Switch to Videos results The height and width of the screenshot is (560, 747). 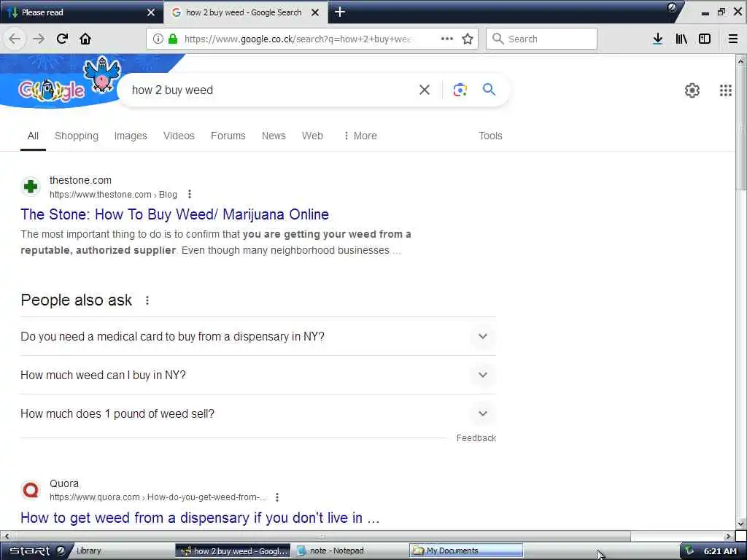(179, 136)
